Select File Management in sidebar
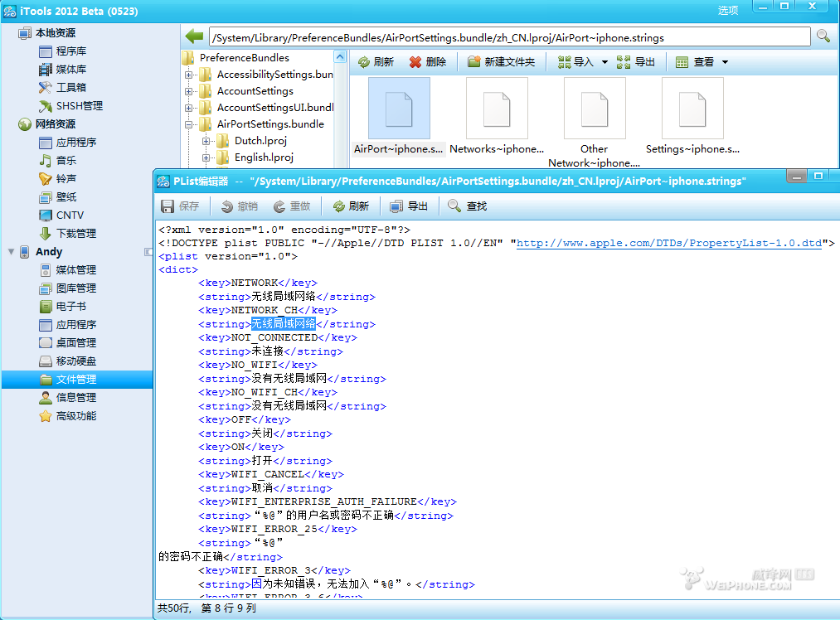 (75, 379)
